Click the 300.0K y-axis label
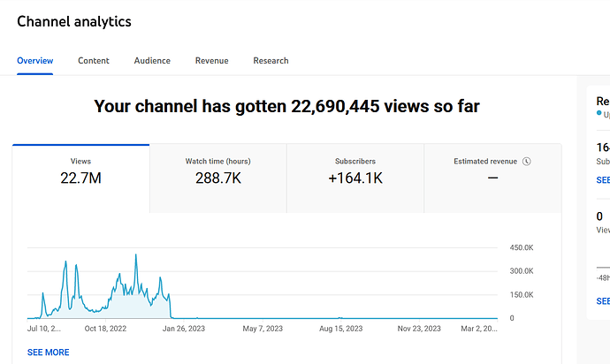 pyautogui.click(x=522, y=271)
